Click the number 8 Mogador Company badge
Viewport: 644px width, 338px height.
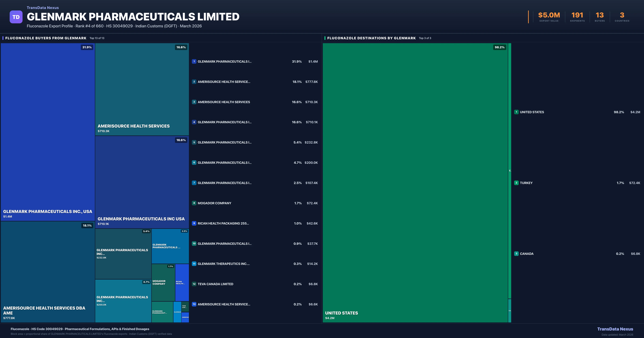[194, 203]
